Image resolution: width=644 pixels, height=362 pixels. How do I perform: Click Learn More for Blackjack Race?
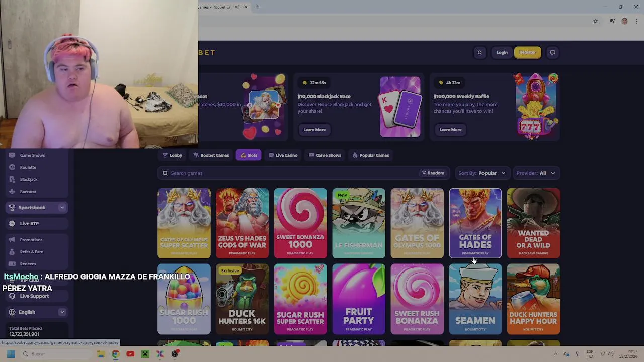pos(314,130)
